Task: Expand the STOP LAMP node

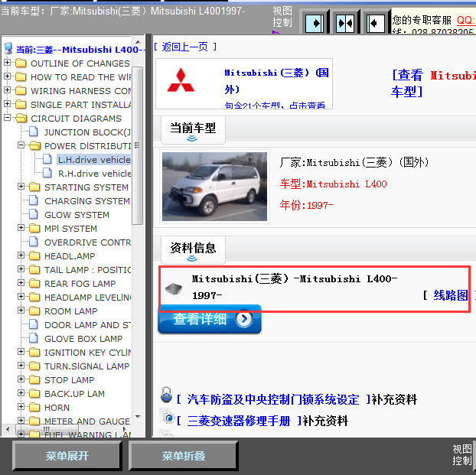Action: [21, 379]
